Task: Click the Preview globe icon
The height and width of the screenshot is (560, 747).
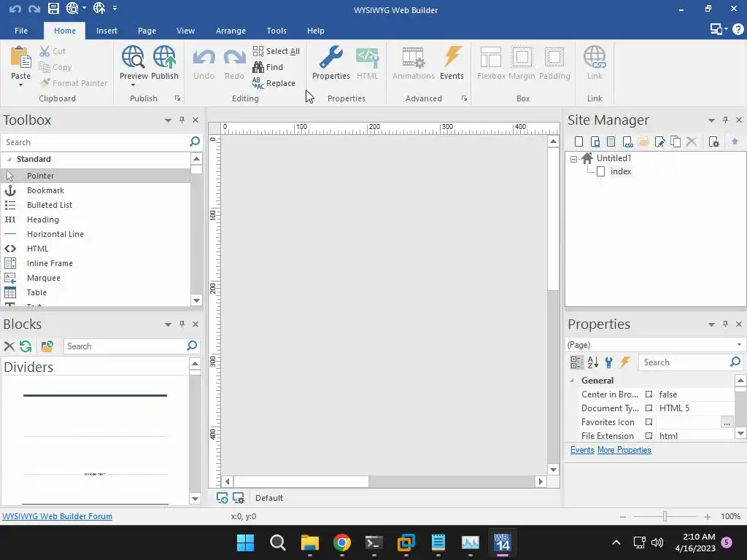Action: [x=133, y=57]
